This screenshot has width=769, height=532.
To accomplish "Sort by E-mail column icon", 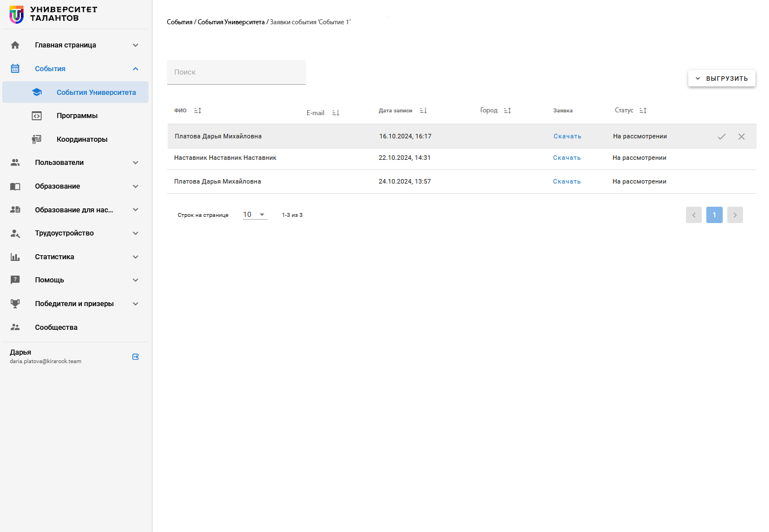I will [336, 113].
